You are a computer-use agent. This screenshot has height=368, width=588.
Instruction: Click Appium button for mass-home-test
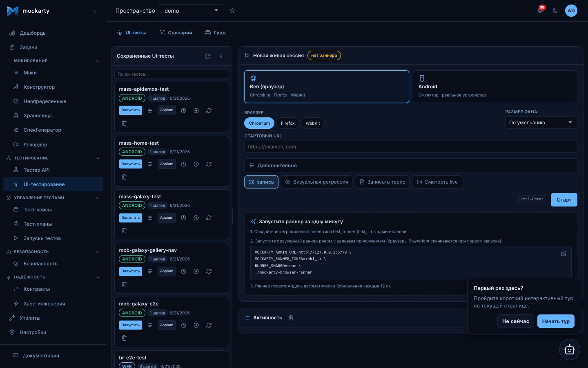167,164
